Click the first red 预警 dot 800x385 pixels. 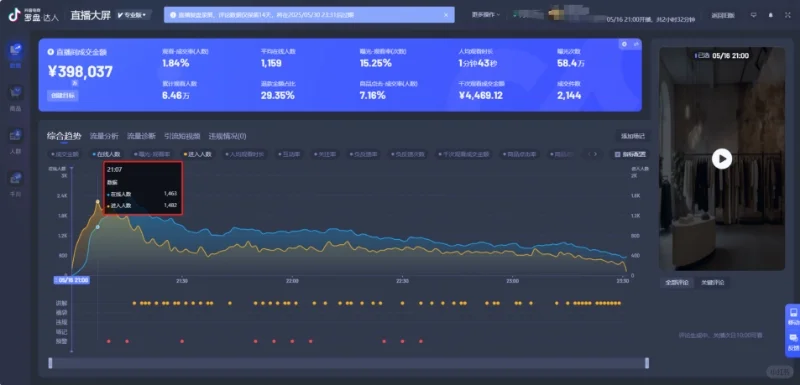(x=109, y=341)
